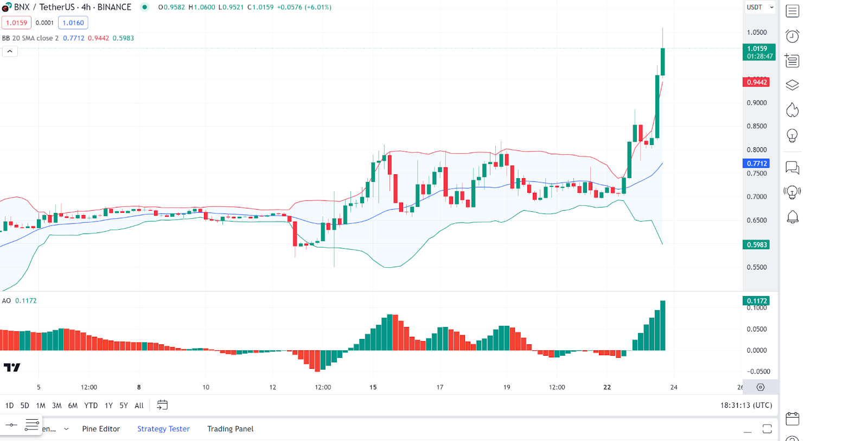Open the Ideas stream broadcasting bulb icon
Image resolution: width=868 pixels, height=441 pixels.
[x=793, y=192]
